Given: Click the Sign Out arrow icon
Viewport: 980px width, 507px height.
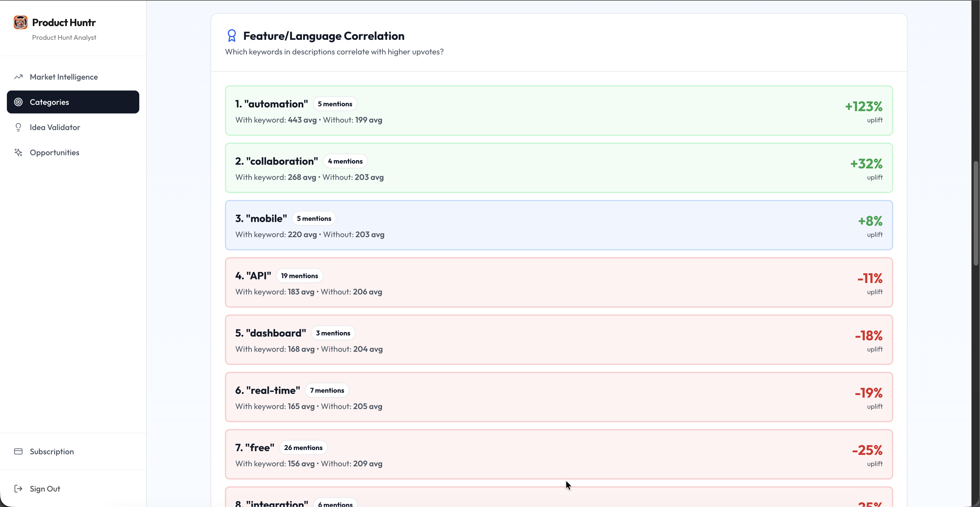Looking at the screenshot, I should coord(18,489).
